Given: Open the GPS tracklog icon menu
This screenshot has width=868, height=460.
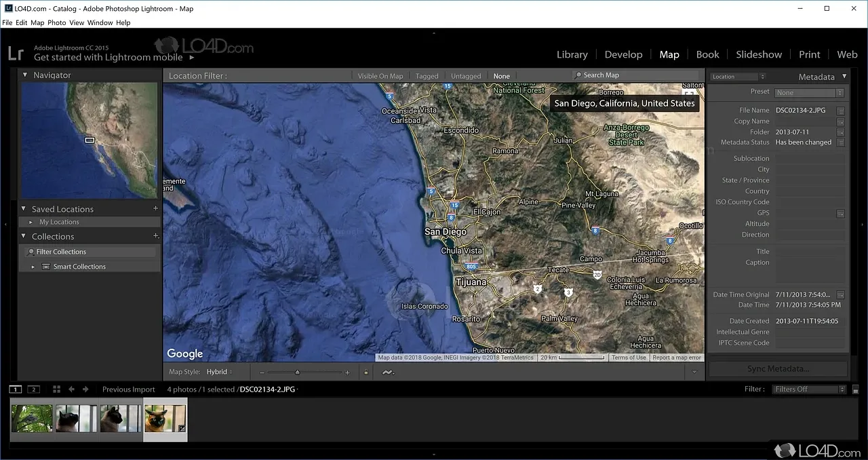Looking at the screenshot, I should pos(388,372).
